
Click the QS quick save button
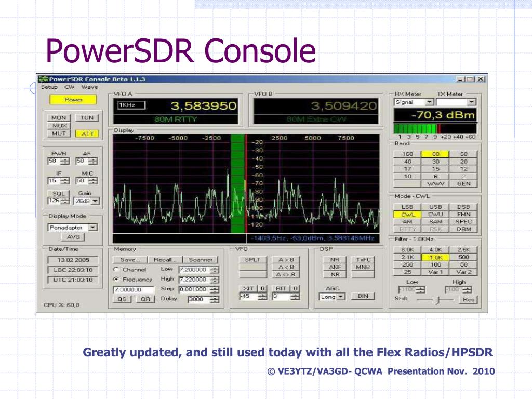pos(122,299)
